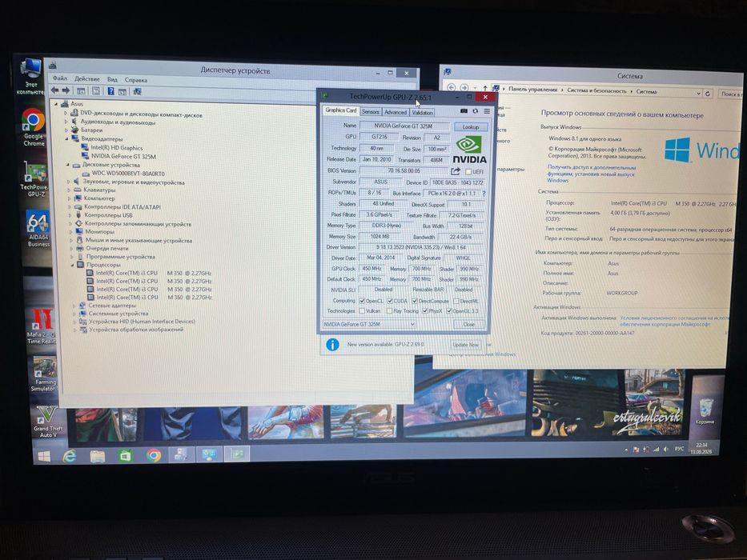This screenshot has width=747, height=560.
Task: Open the Farming Simulator desktop icon
Action: coord(45,374)
